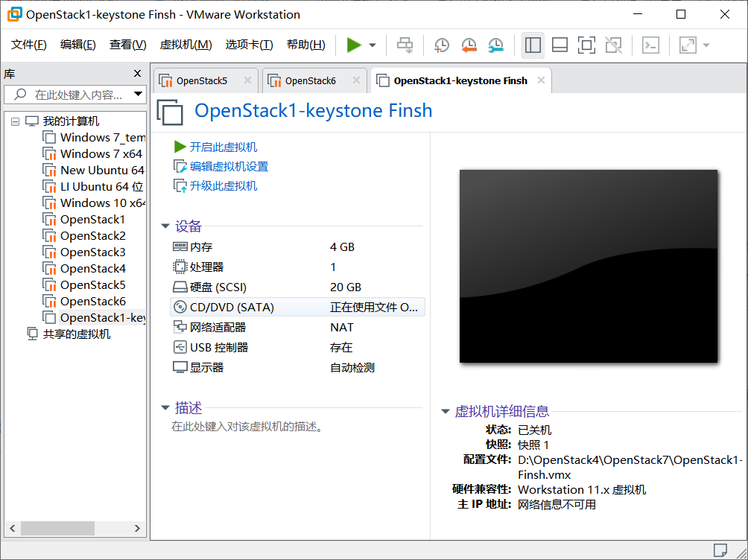748x560 pixels.
Task: Click the send Ctrl+Alt+Del toolbar icon
Action: 405,45
